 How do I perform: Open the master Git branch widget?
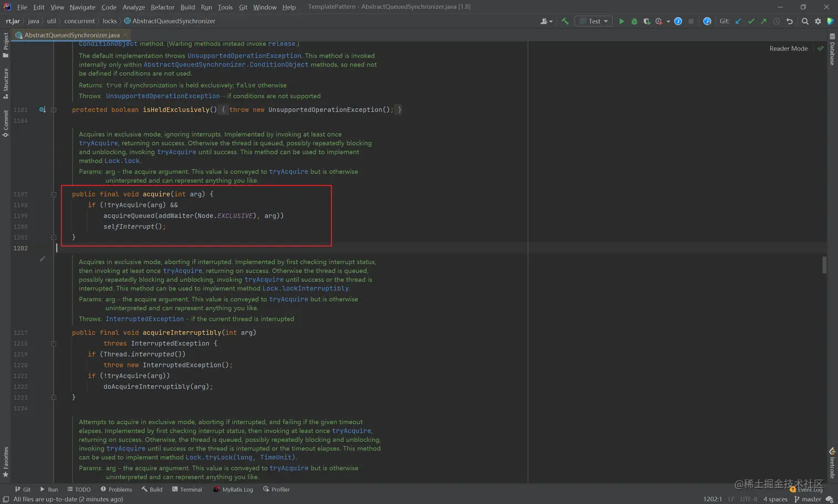(x=808, y=499)
